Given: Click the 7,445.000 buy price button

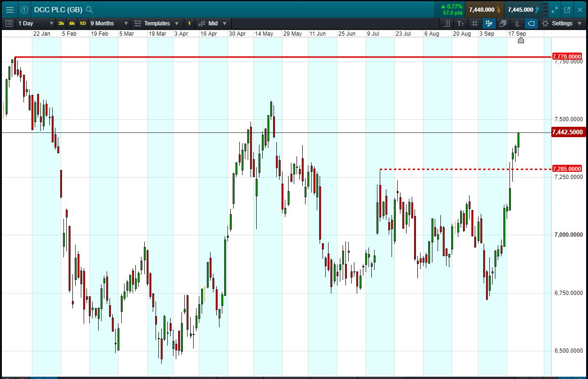Looking at the screenshot, I should pos(523,9).
